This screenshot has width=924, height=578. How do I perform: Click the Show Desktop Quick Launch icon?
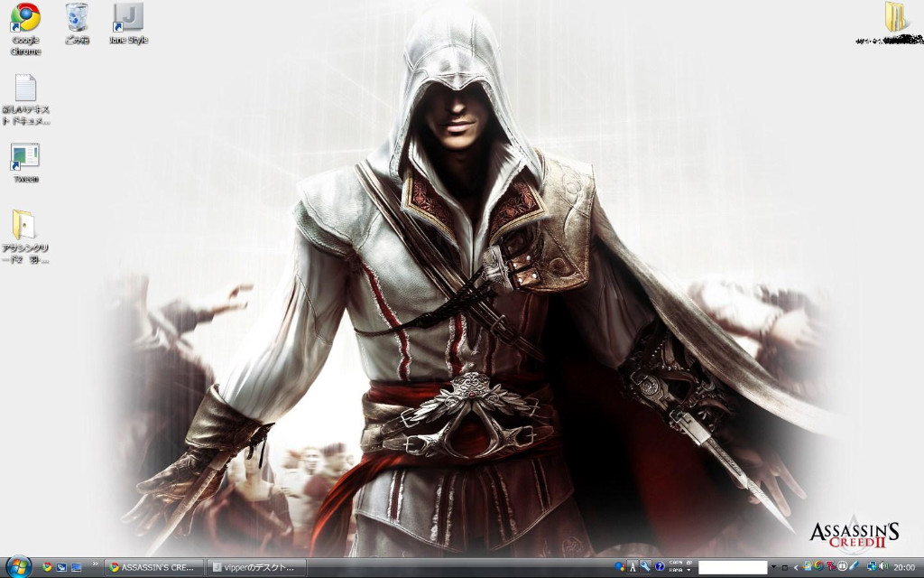(x=76, y=567)
